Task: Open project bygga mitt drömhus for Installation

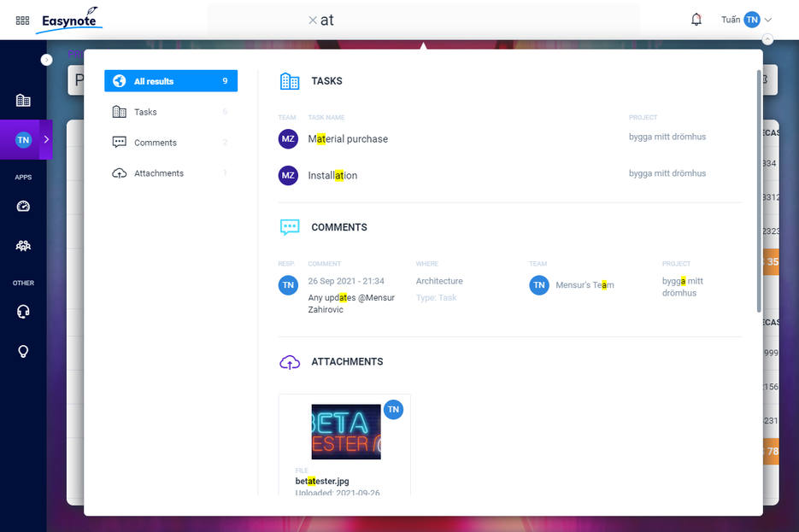Action: point(667,173)
